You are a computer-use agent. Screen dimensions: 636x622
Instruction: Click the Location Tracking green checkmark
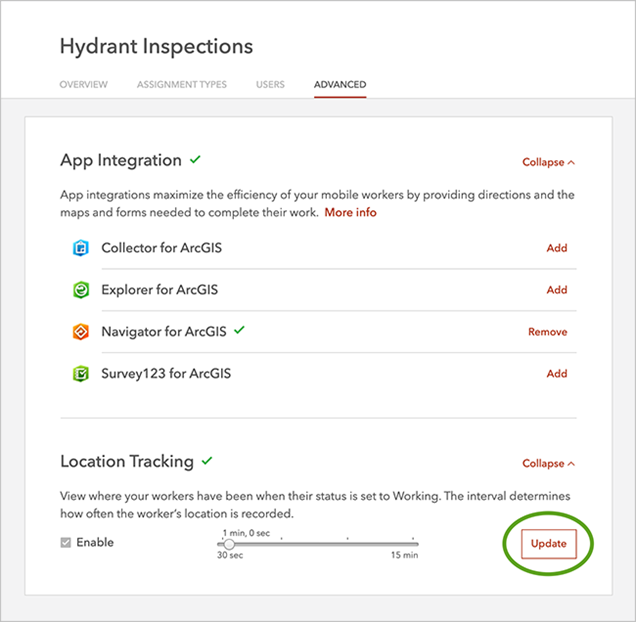click(207, 461)
